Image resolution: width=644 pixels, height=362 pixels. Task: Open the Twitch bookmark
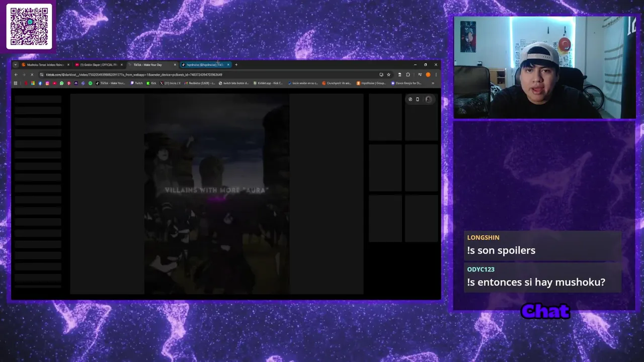point(137,83)
